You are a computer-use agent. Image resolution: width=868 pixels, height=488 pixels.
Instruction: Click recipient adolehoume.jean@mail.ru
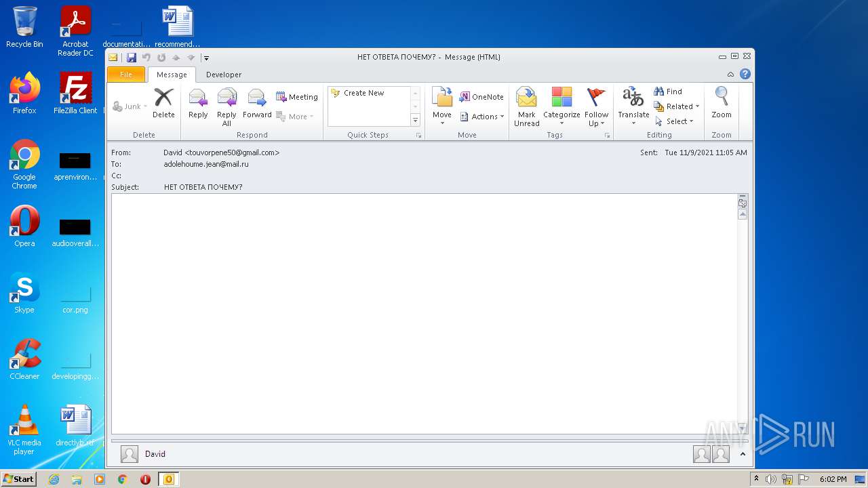click(206, 164)
